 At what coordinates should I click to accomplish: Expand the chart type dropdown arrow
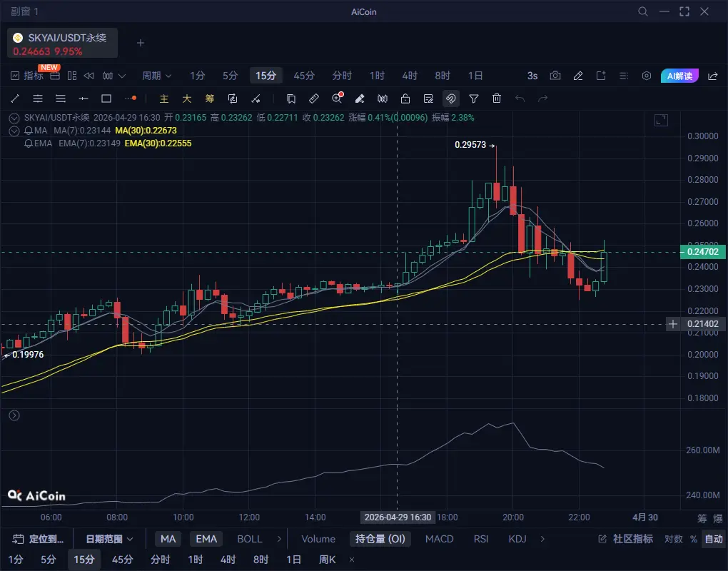(122, 76)
